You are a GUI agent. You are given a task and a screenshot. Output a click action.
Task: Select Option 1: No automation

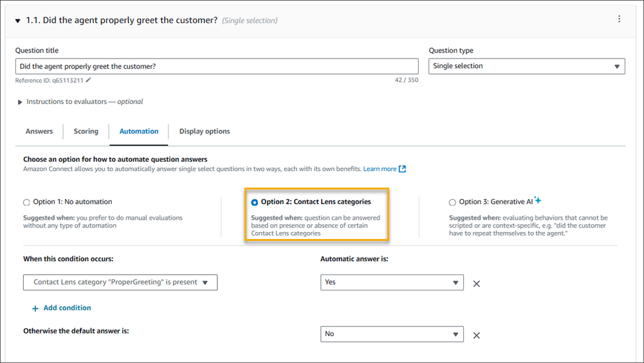[26, 202]
